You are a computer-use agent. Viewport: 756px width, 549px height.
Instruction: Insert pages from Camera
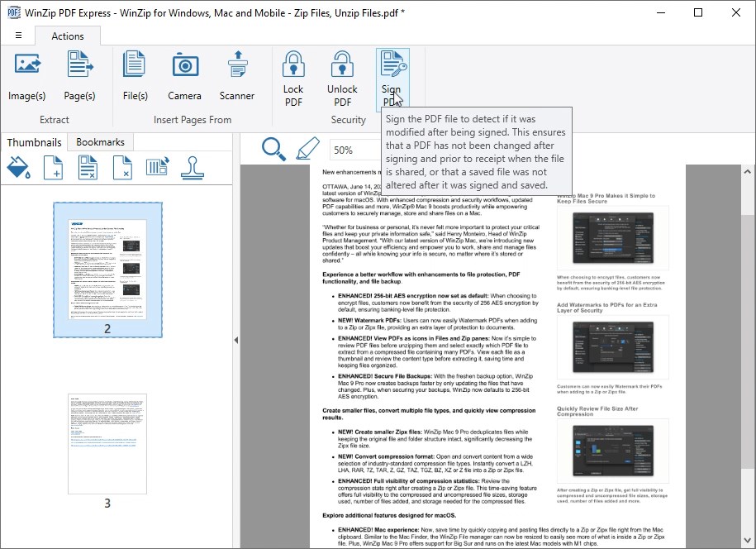184,73
